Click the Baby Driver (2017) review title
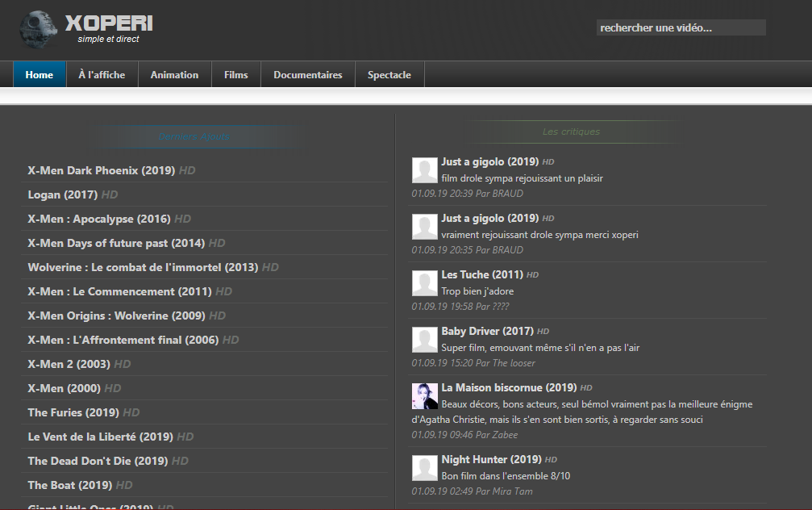This screenshot has width=812, height=510. pos(487,331)
